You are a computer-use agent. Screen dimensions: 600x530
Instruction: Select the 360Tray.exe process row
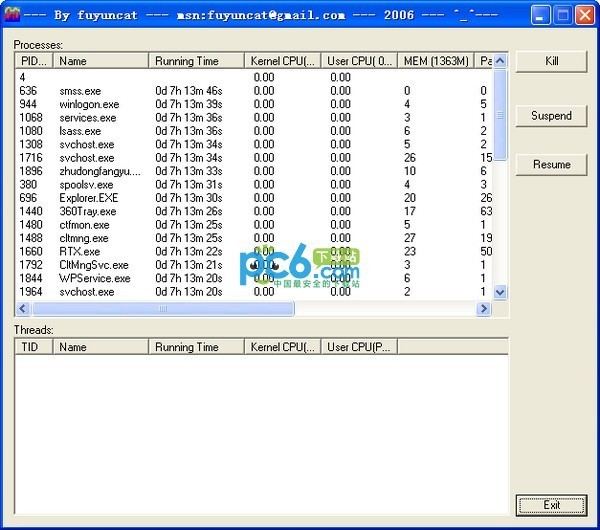87,212
